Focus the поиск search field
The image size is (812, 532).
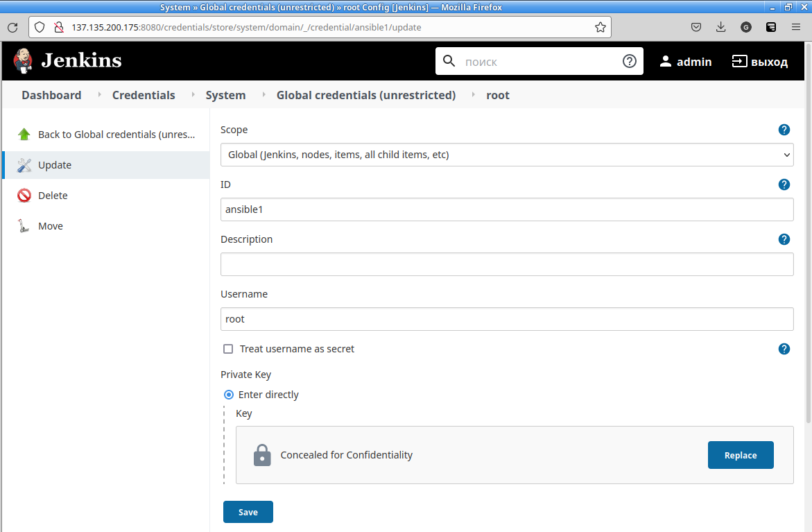(539, 61)
